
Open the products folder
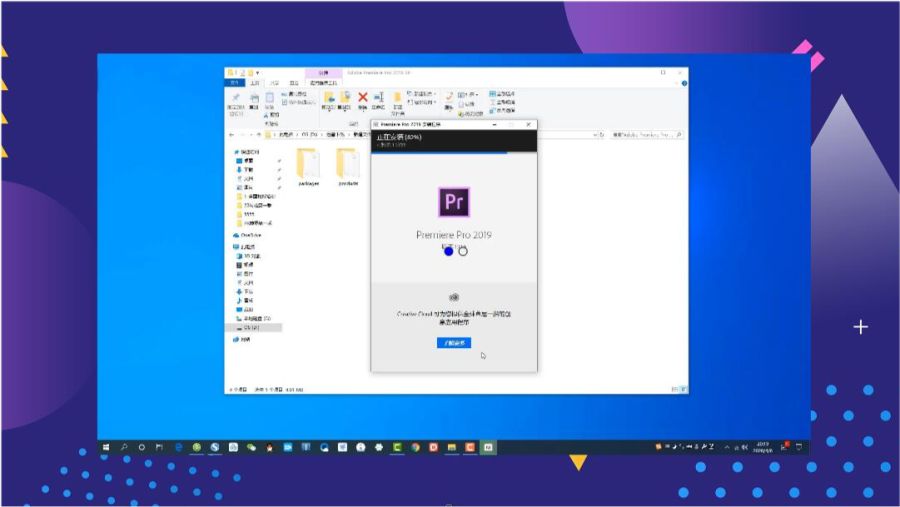[347, 165]
